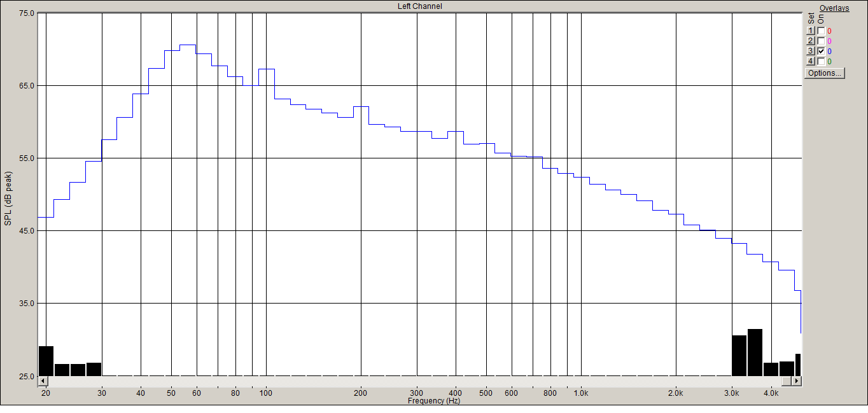Click the 2.0k frequency axis label
The width and height of the screenshot is (868, 413).
[x=676, y=394]
